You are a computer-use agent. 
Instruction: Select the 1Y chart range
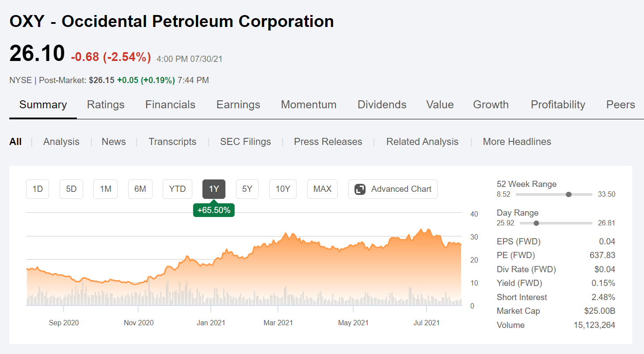[x=214, y=189]
